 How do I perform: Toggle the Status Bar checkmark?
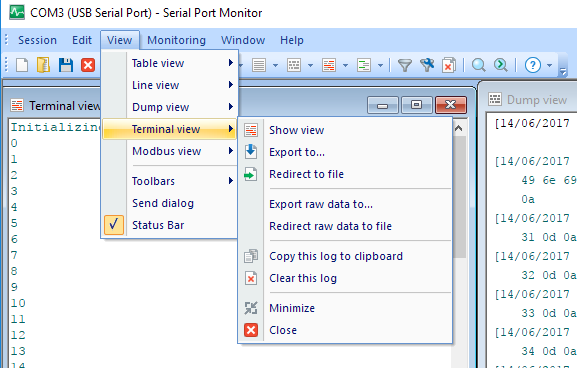(x=114, y=225)
